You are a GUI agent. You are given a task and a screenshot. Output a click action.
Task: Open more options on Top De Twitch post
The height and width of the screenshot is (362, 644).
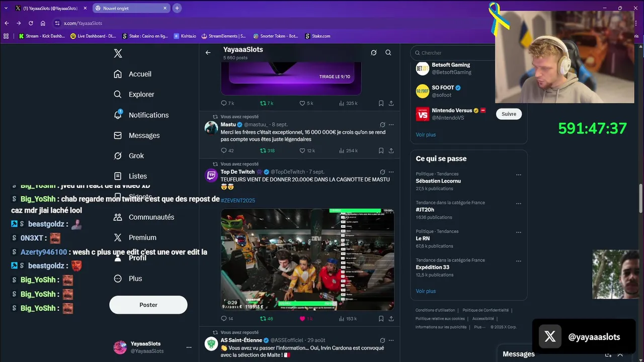click(x=391, y=172)
